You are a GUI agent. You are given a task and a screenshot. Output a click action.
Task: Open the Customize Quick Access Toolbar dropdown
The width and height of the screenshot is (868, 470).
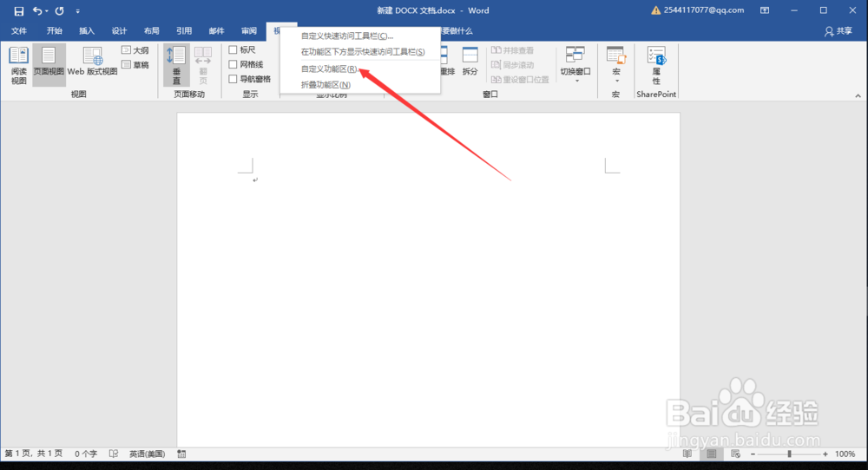point(77,11)
